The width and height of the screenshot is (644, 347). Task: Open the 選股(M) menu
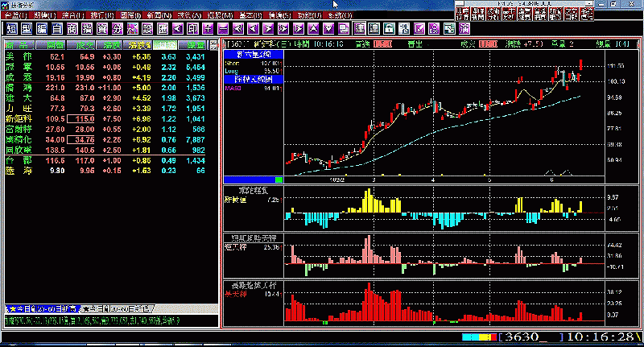point(220,15)
